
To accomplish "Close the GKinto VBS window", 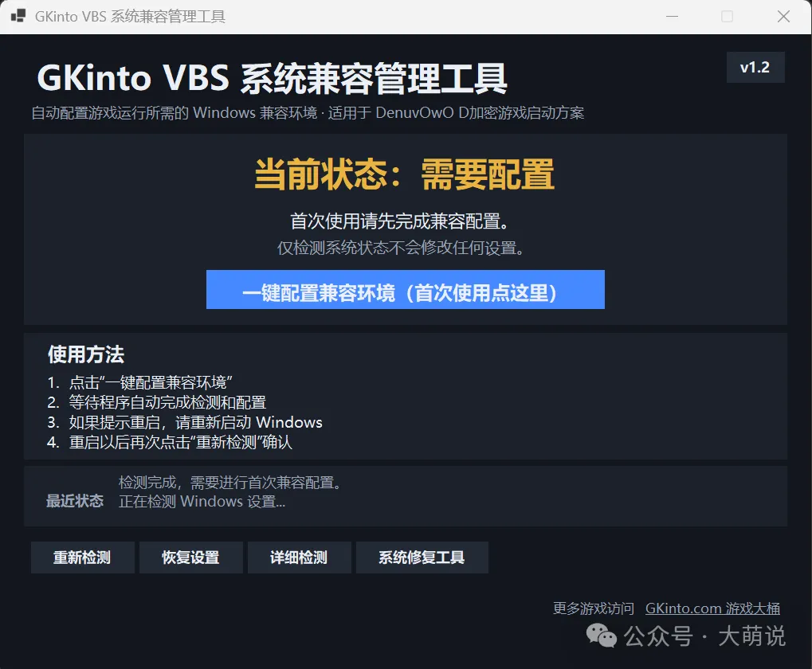I will 783,17.
